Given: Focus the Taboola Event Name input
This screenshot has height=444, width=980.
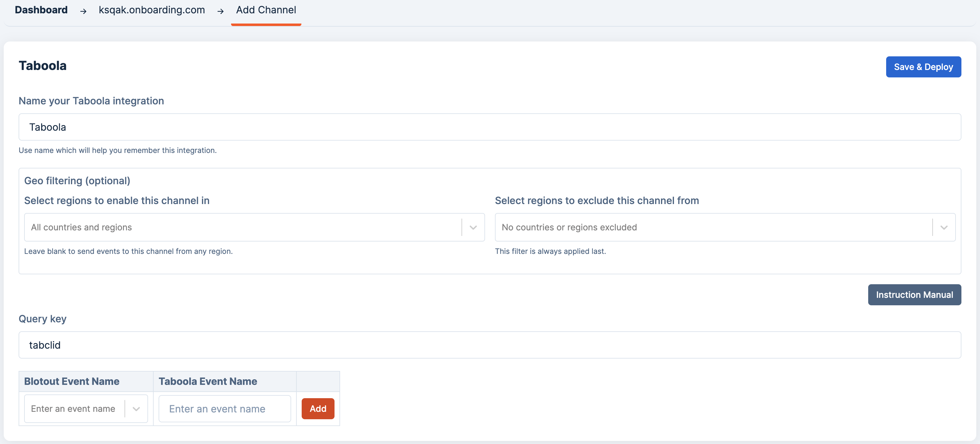Looking at the screenshot, I should (225, 409).
